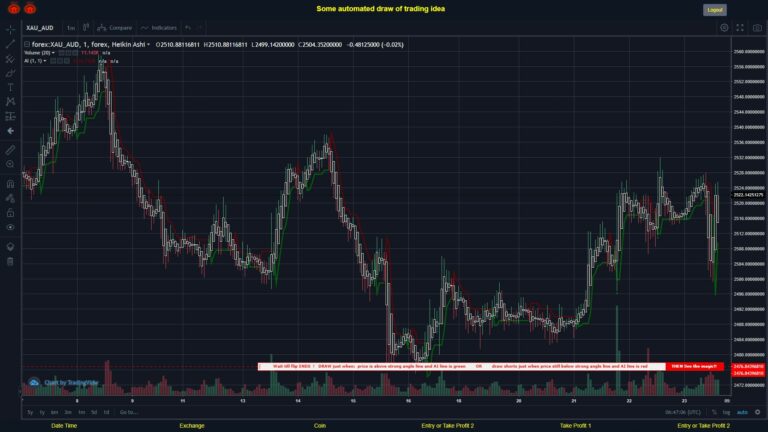This screenshot has height=432, width=768.
Task: Open the axis settings gear bottom right
Action: point(758,412)
